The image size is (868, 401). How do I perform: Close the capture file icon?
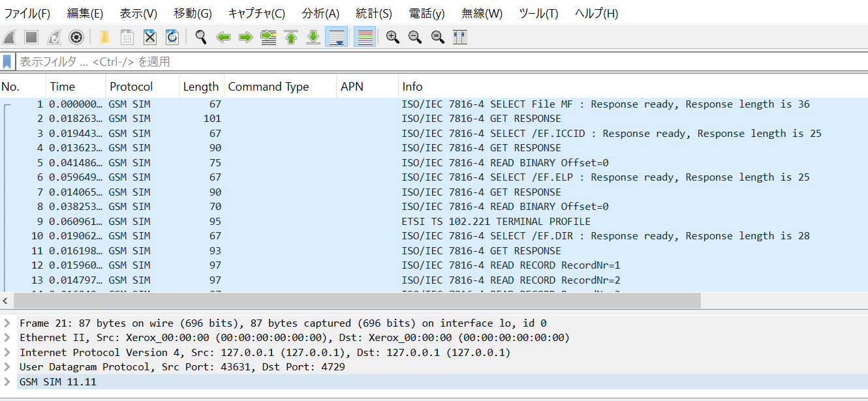coord(150,38)
